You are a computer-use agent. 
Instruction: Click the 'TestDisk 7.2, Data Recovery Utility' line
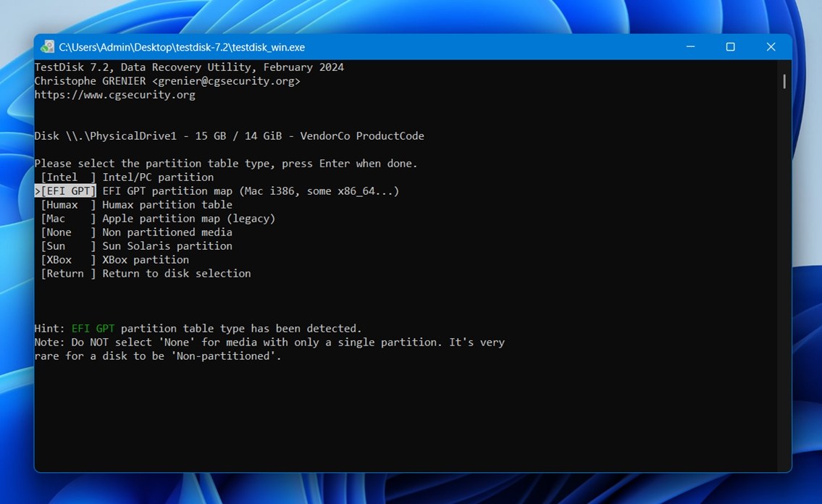[189, 67]
